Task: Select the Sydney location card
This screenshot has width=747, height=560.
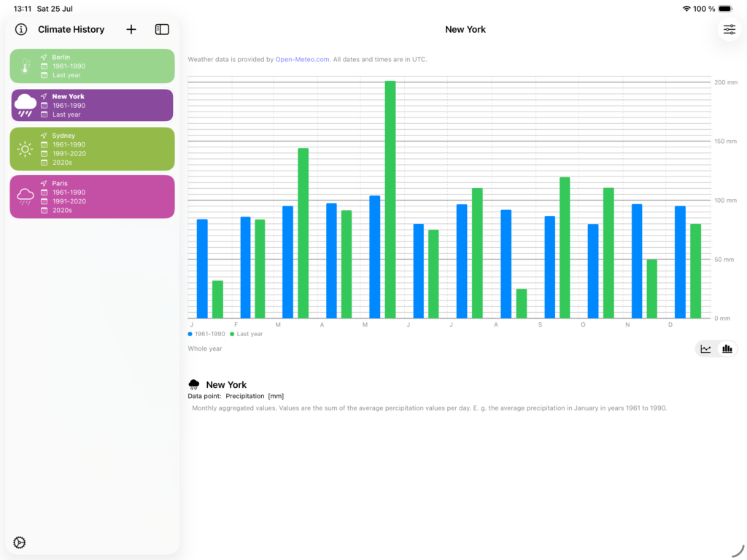Action: [93, 149]
